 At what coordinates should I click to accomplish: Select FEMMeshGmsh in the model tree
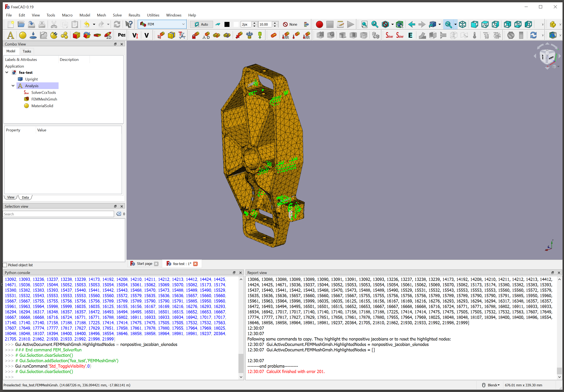point(44,99)
